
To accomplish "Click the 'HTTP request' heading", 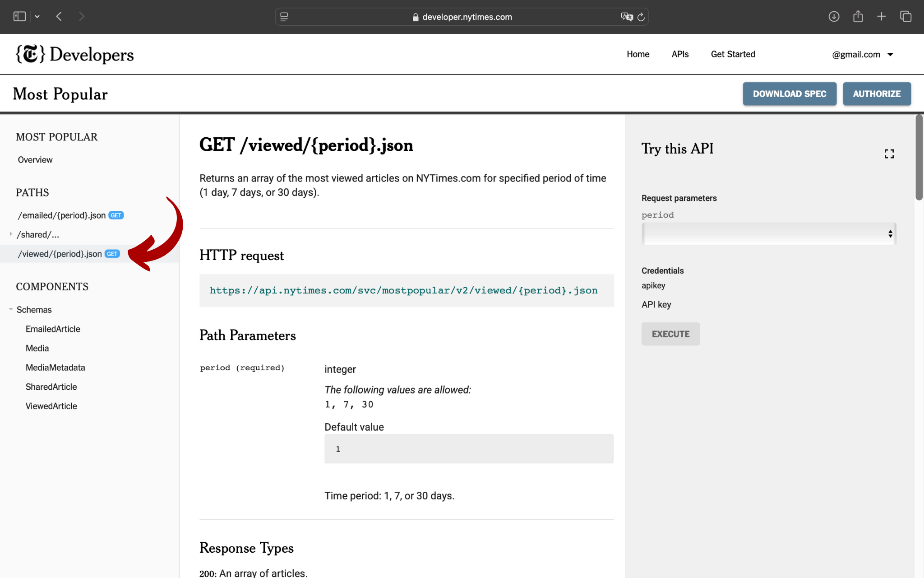I will point(241,256).
